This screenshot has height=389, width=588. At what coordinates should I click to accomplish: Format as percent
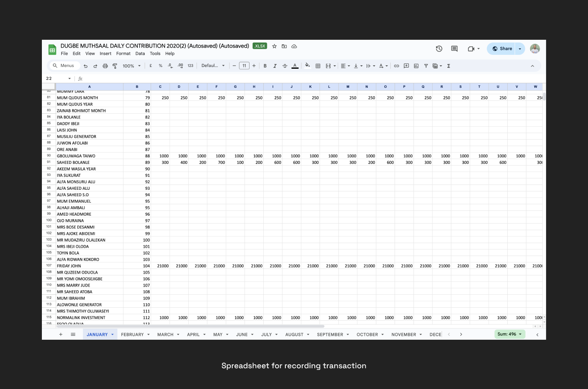click(161, 66)
